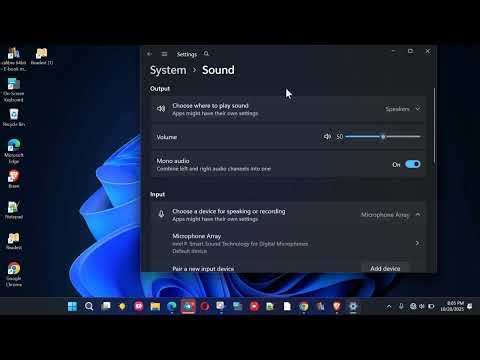This screenshot has width=480, height=360.
Task: Select 'Choose a device for speaking or recording'
Action: coord(289,215)
